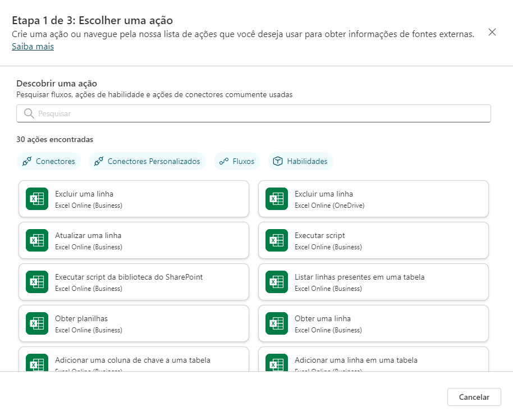Click Excel icon beside Obter planilhas
The height and width of the screenshot is (420, 513).
pyautogui.click(x=37, y=323)
